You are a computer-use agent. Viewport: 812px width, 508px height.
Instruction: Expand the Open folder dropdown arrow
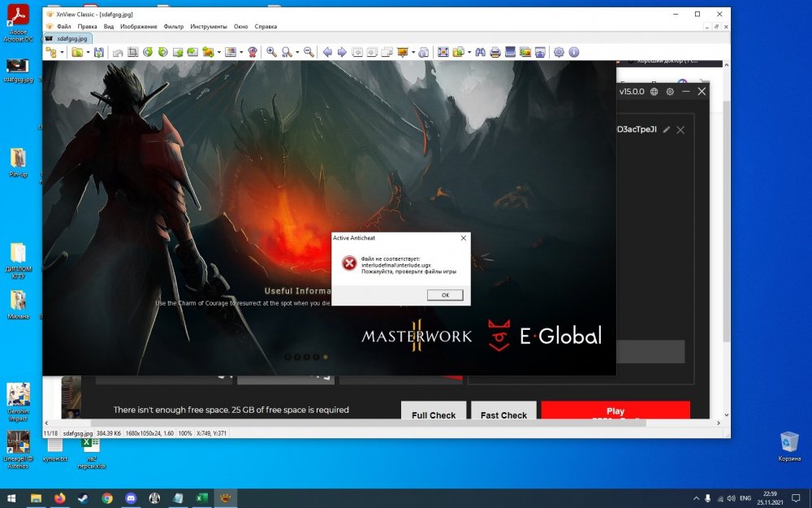88,53
